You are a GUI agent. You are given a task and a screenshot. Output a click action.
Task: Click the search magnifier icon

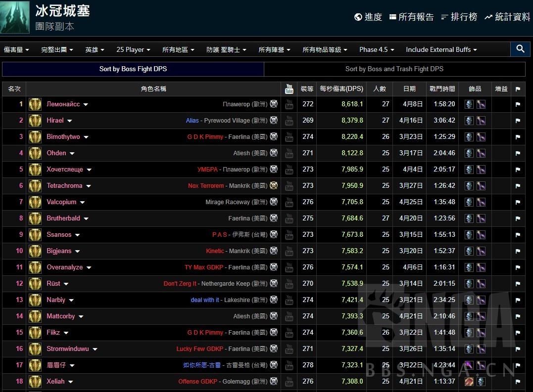click(520, 49)
